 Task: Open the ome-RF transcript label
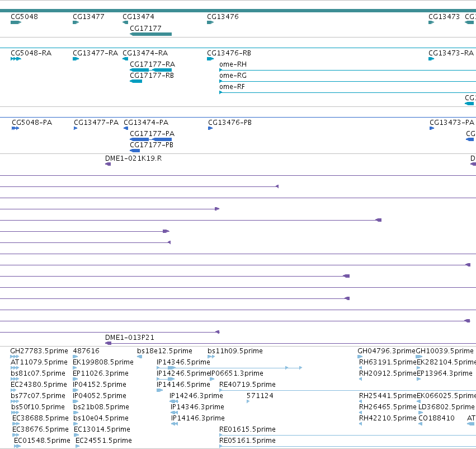tap(232, 87)
